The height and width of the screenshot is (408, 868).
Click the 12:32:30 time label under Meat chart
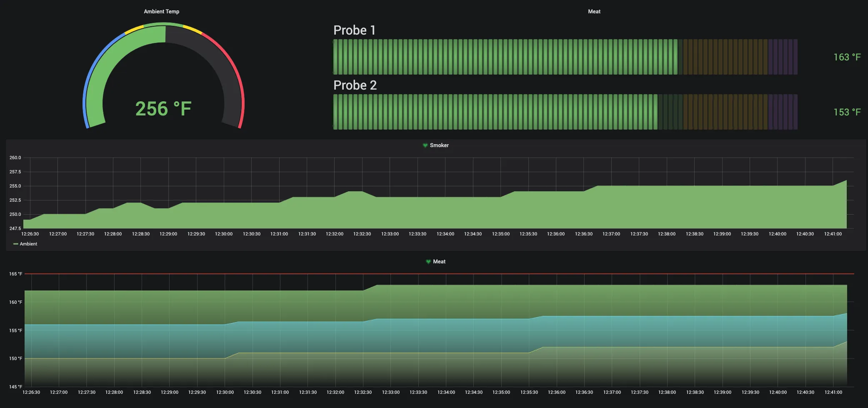pyautogui.click(x=363, y=392)
